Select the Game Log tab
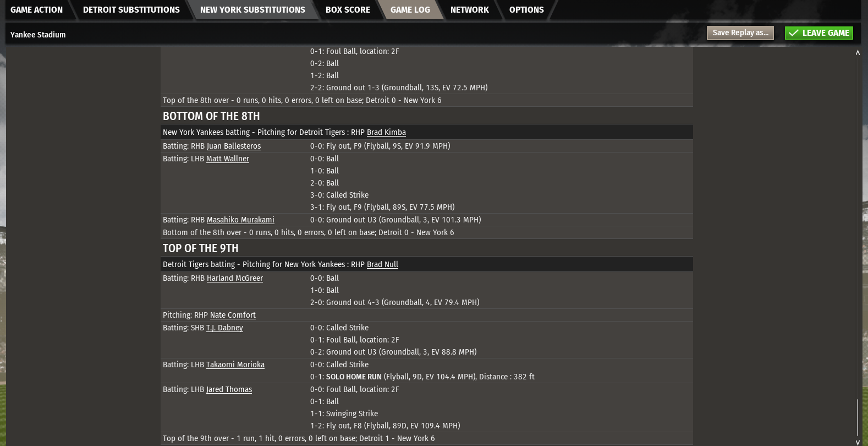Screen dimensions: 868x446 pyautogui.click(x=410, y=9)
